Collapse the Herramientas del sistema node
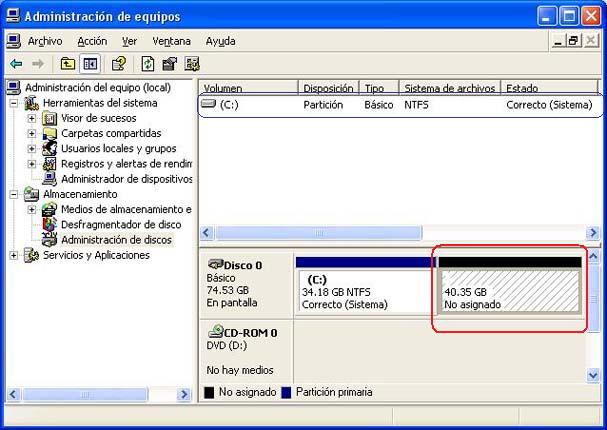Image resolution: width=607 pixels, height=430 pixels. coord(14,103)
